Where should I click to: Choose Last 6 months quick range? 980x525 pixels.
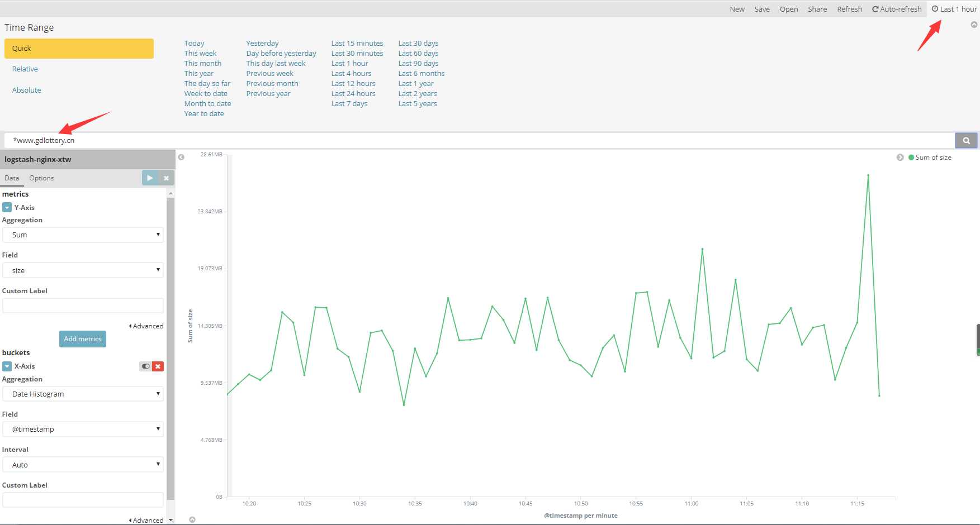tap(422, 74)
